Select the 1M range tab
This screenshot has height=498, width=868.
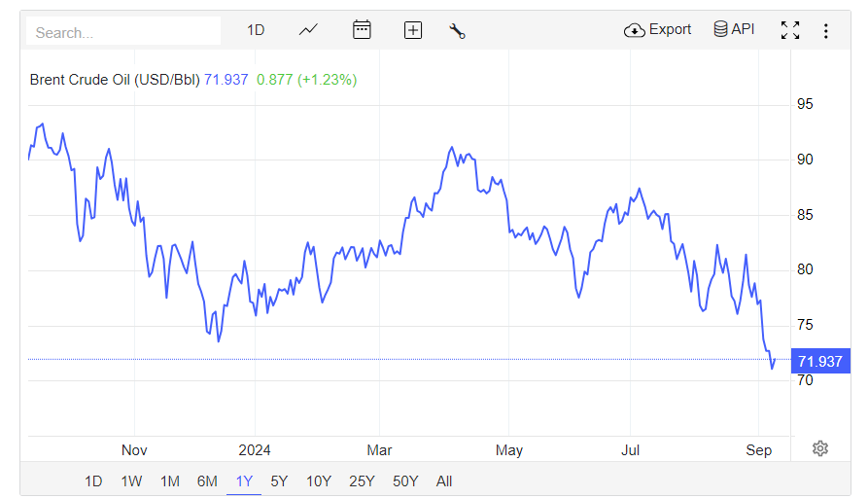[x=169, y=481]
